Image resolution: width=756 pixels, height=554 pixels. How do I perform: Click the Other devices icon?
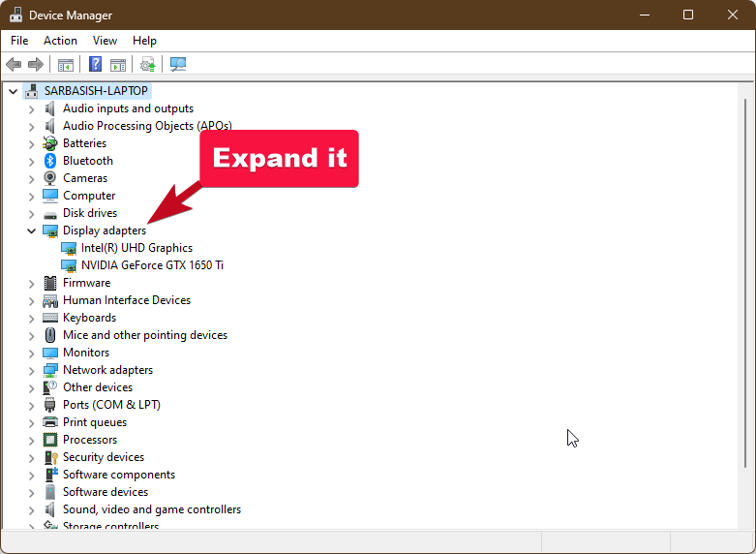(x=50, y=387)
